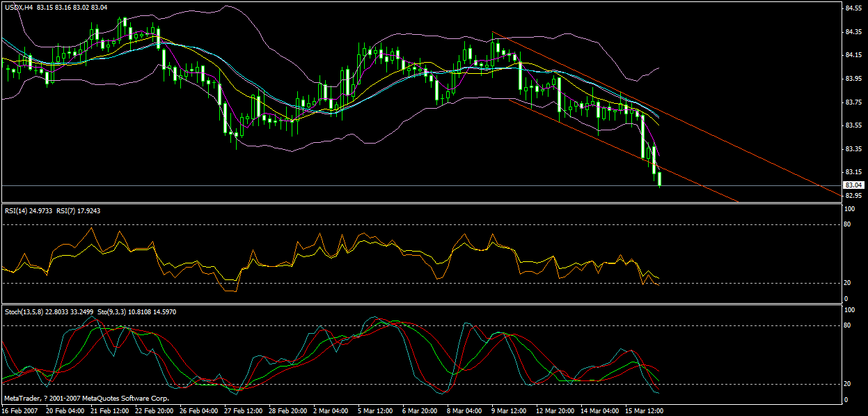Click the 20 level on the Stochastic scale
Image resolution: width=868 pixels, height=416 pixels.
tap(846, 384)
